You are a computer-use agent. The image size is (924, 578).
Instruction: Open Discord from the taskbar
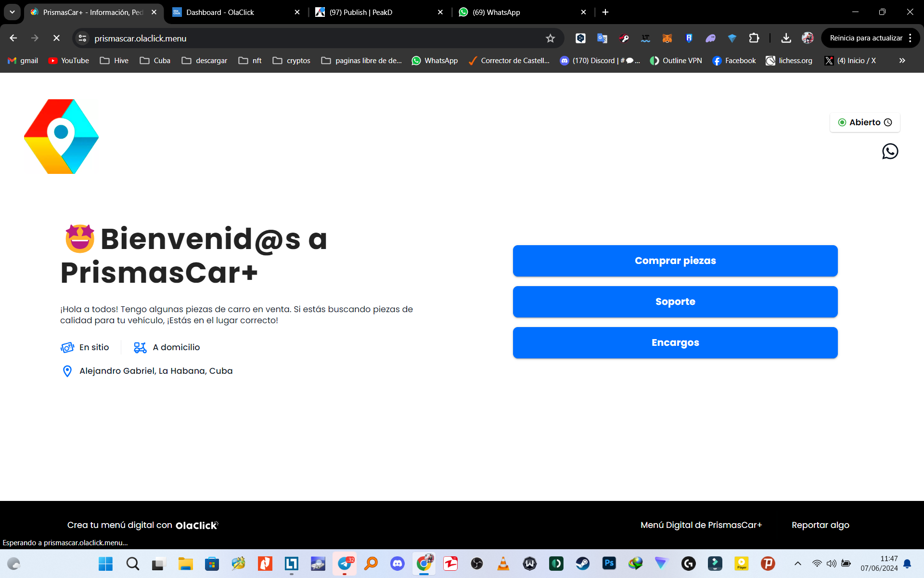(398, 564)
